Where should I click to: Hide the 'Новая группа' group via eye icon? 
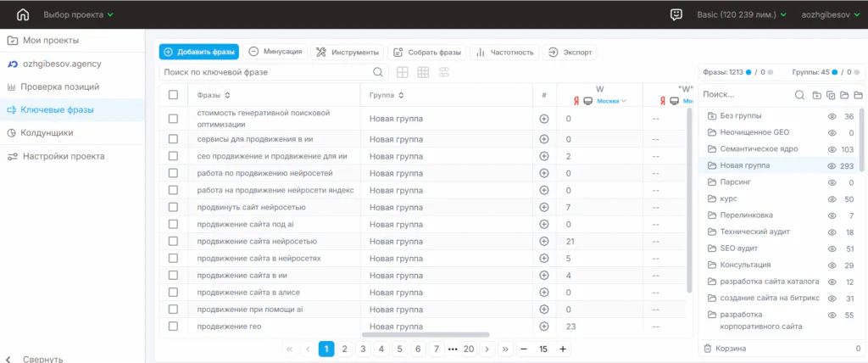832,166
